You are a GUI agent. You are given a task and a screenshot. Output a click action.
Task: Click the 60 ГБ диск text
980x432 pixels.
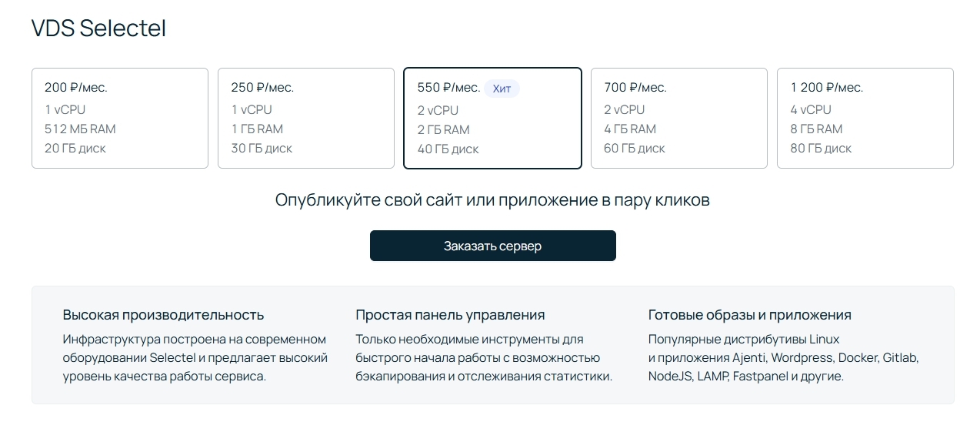pyautogui.click(x=635, y=148)
